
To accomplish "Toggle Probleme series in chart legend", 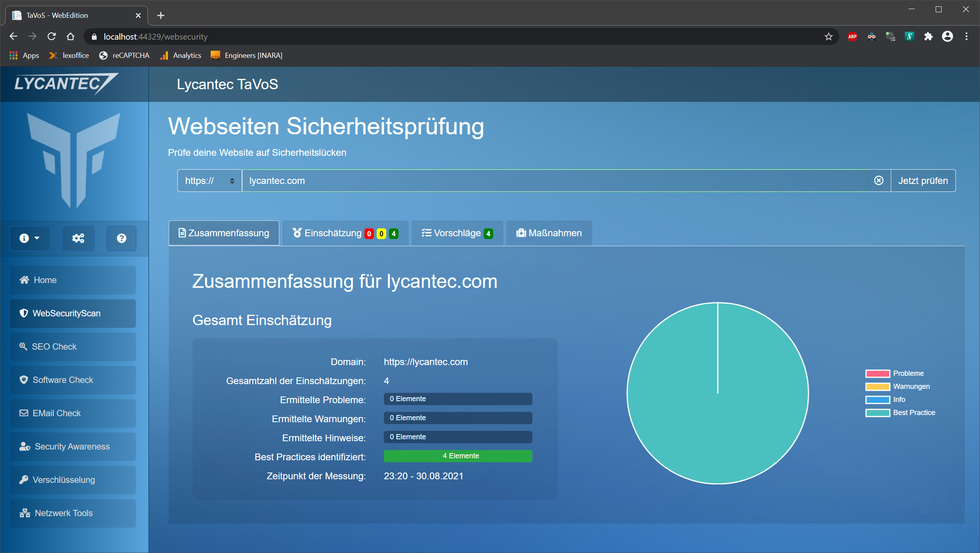I will 908,373.
